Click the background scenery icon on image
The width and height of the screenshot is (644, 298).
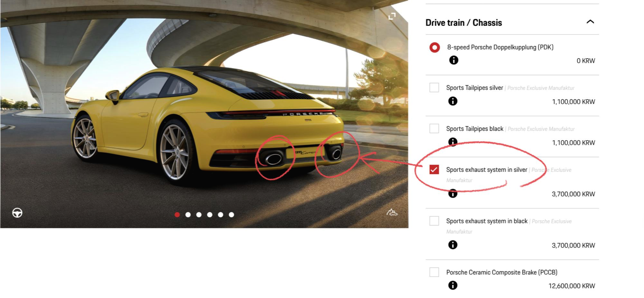point(392,212)
